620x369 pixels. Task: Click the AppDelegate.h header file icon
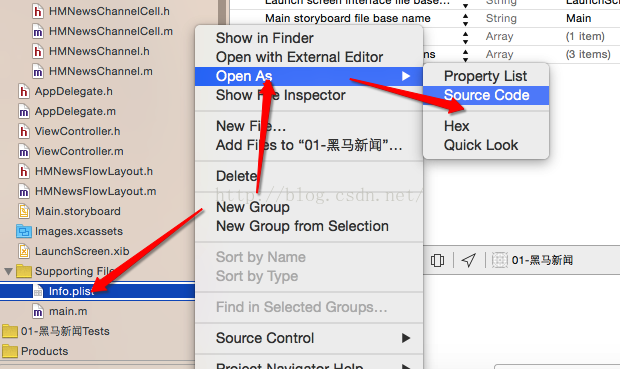tap(24, 91)
